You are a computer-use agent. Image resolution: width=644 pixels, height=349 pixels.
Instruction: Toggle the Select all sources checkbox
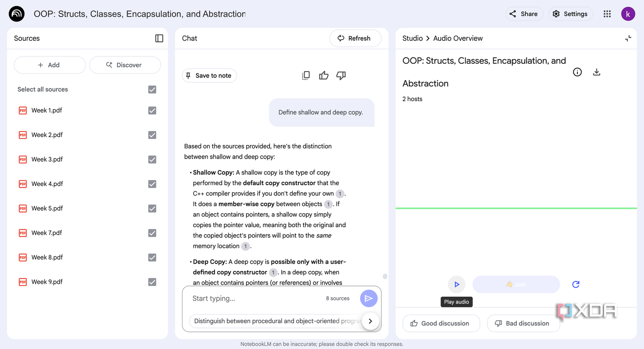(x=152, y=89)
